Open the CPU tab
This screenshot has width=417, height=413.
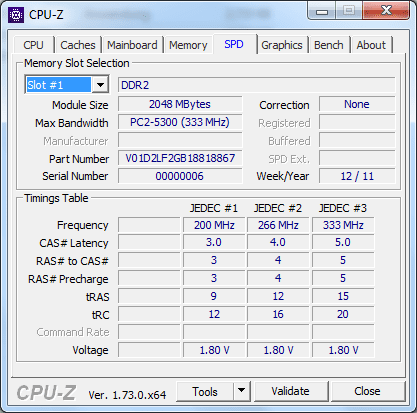(x=33, y=45)
